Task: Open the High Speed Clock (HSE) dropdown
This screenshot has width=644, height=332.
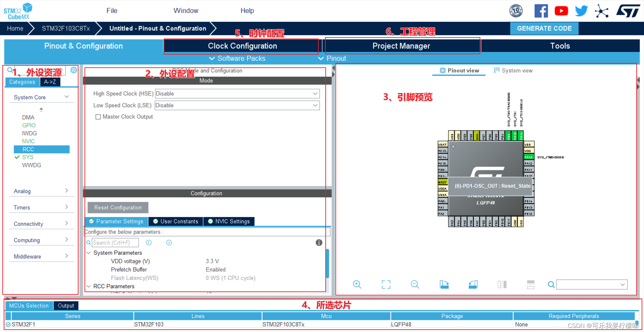Action: pos(237,93)
